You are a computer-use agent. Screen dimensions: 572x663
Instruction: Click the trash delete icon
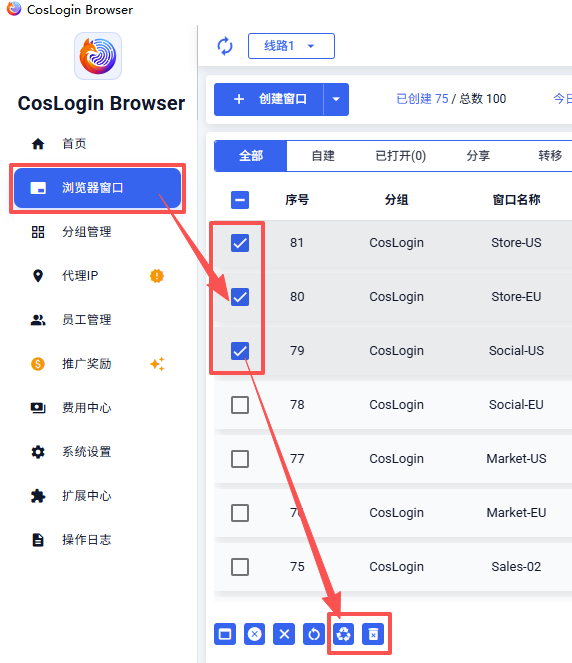click(373, 634)
